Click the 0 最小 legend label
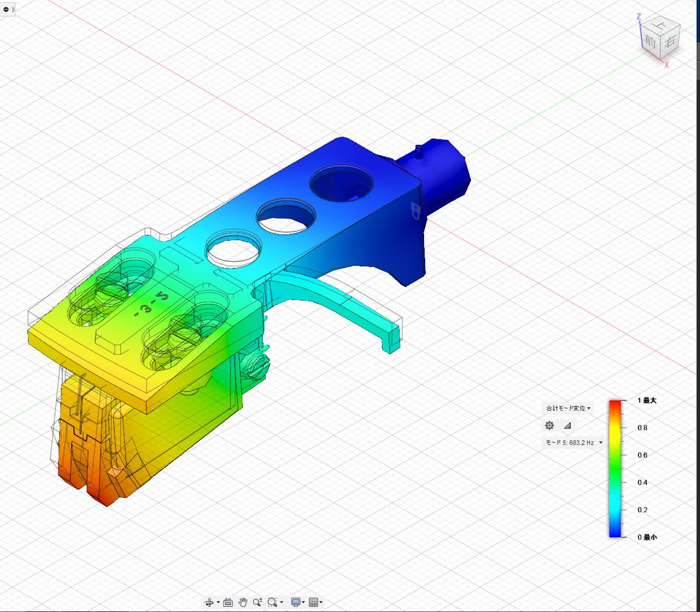Image resolution: width=700 pixels, height=612 pixels. click(647, 537)
